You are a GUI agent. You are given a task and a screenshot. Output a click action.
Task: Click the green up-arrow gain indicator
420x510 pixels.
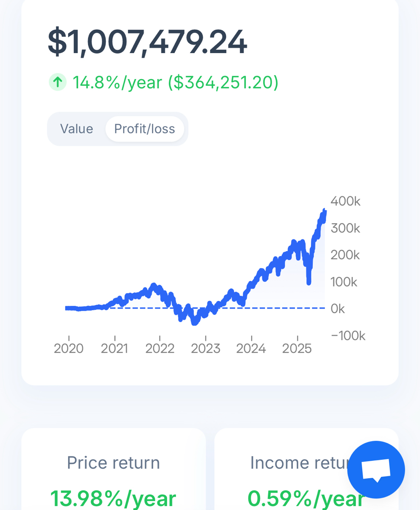tap(57, 82)
